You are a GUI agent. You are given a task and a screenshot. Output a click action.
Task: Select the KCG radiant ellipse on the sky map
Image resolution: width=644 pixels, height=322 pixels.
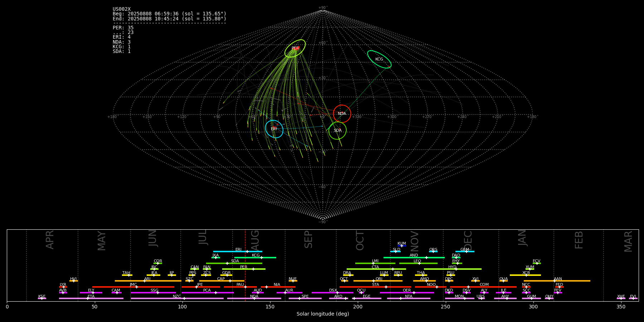379,59
